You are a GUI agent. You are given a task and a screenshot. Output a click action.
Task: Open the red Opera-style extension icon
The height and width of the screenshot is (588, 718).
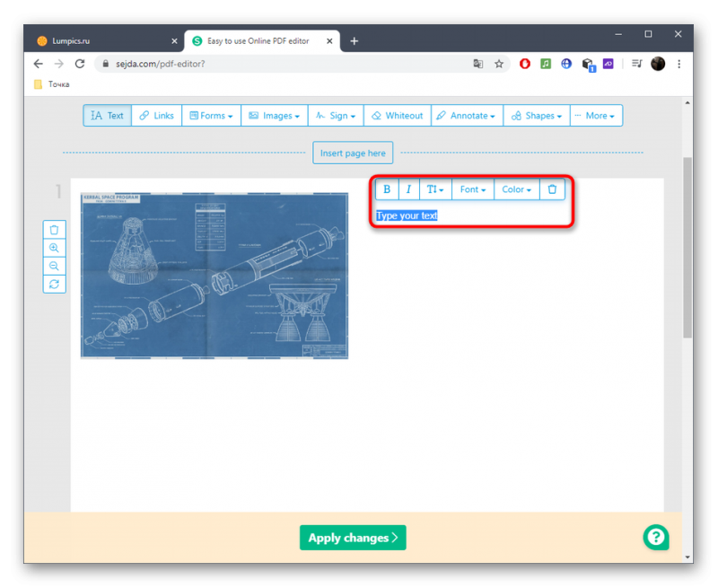point(525,64)
